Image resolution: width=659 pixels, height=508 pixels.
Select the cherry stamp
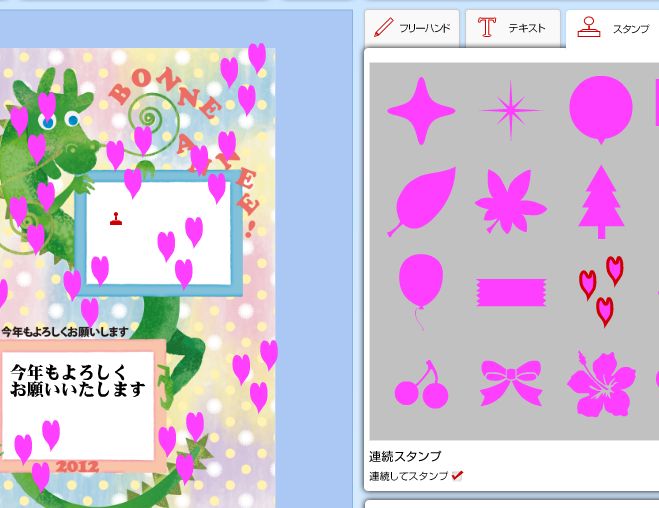[x=422, y=384]
